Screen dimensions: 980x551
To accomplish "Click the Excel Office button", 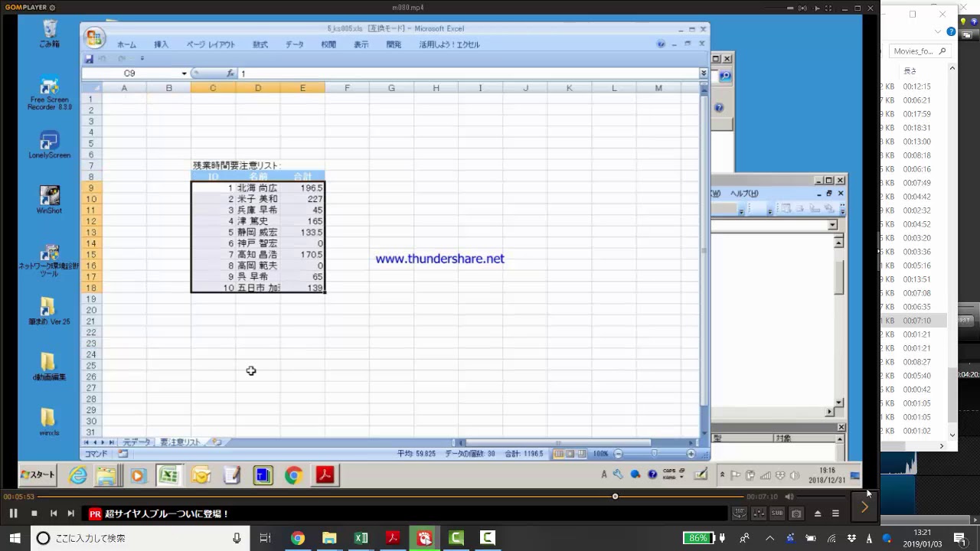I will tap(95, 38).
